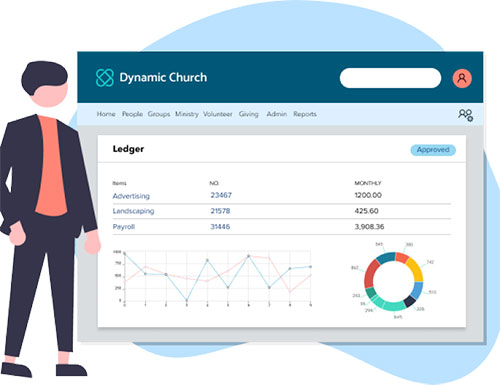Image resolution: width=500 pixels, height=385 pixels.
Task: Select the Groups menu item
Action: (159, 114)
